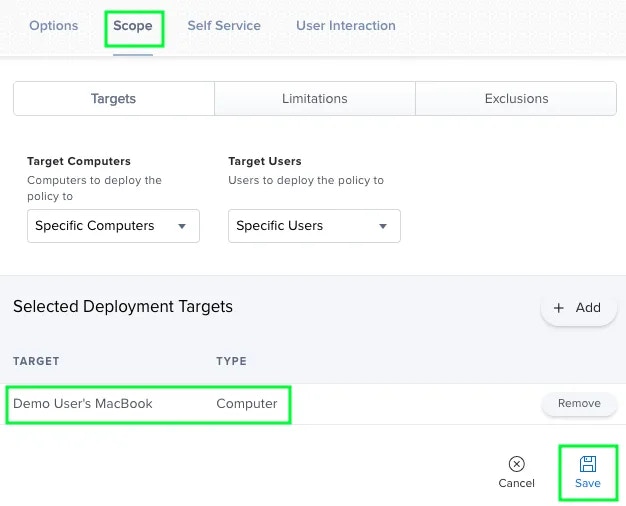
Task: Click the Target Users label
Action: (x=265, y=161)
